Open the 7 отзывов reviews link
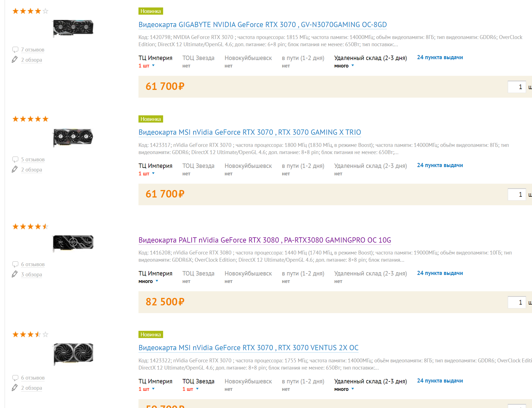The image size is (532, 408). 33,50
